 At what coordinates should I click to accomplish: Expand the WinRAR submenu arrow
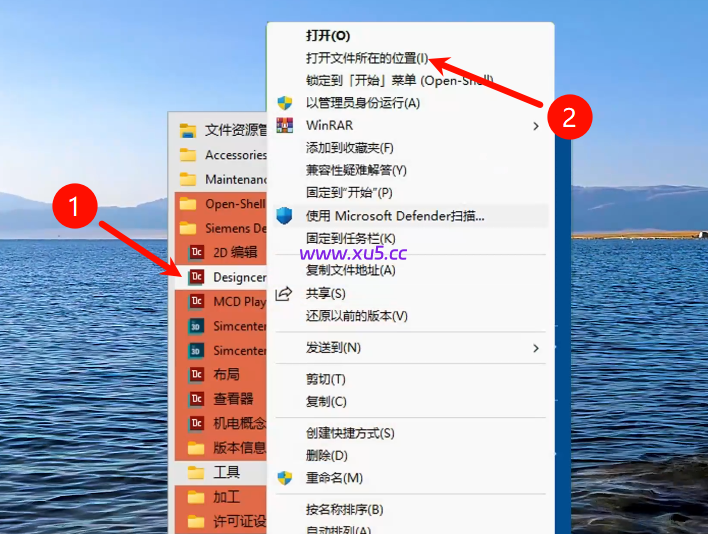tap(536, 126)
